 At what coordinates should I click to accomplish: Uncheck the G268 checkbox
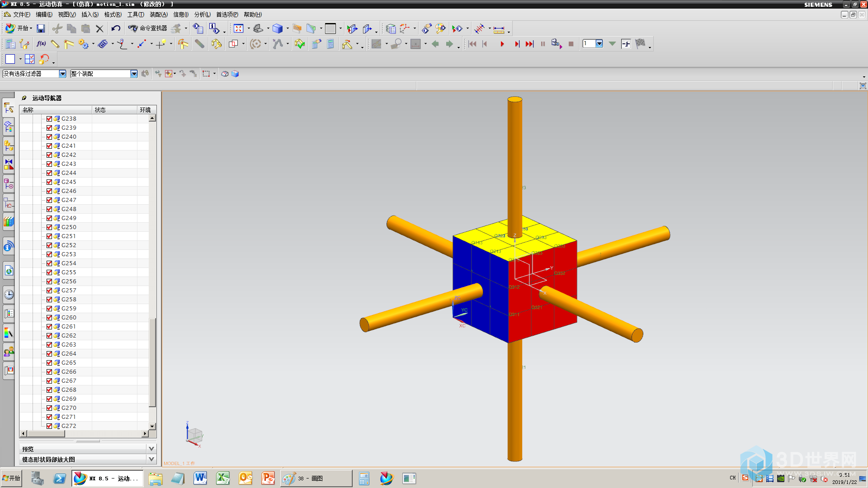49,390
